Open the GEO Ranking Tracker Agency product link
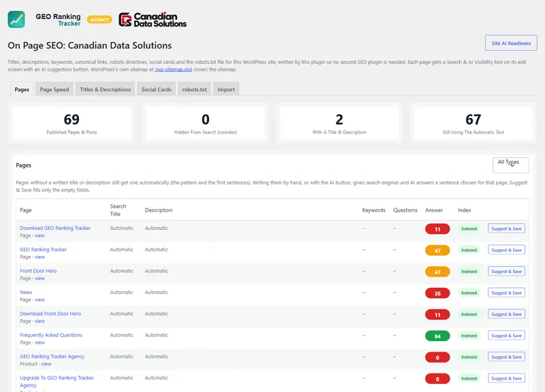Screen dimensions: 545x392 tap(52, 356)
